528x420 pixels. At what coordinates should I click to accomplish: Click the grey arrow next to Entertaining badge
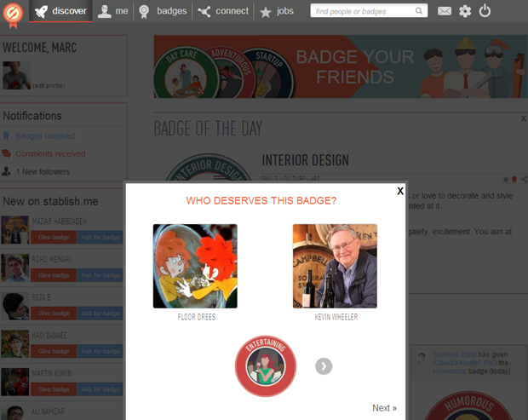click(x=324, y=366)
